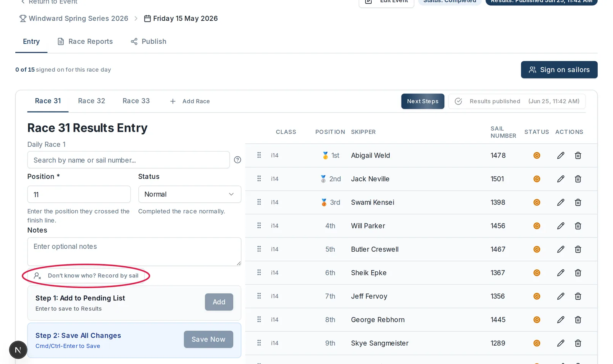Open help icon beside search field
The height and width of the screenshot is (364, 613).
(x=238, y=160)
